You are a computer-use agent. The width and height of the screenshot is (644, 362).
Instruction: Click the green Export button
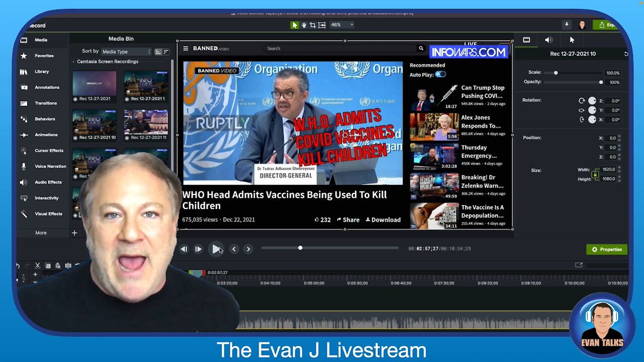(605, 25)
